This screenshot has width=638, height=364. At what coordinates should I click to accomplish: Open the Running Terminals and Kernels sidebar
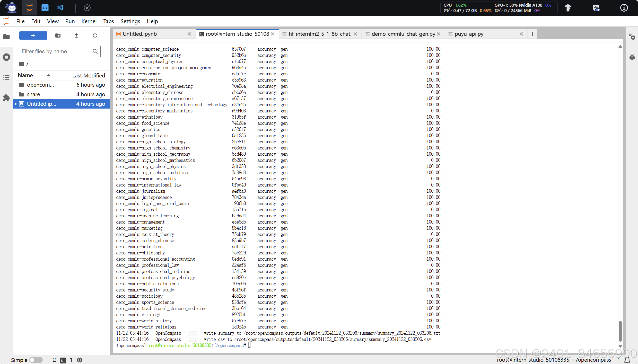click(x=6, y=57)
